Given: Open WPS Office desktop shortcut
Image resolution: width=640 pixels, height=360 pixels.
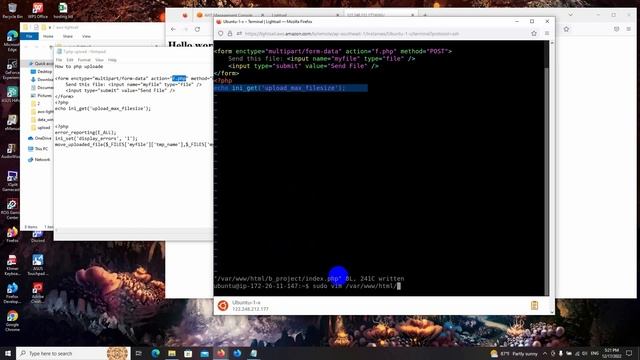Looking at the screenshot, I should click(x=38, y=10).
